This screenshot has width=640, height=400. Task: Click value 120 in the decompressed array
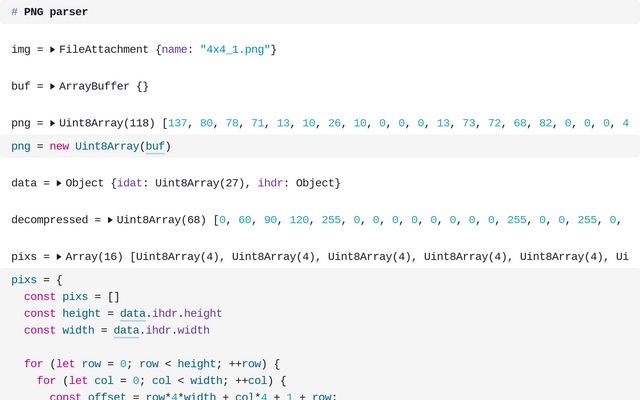coord(299,220)
